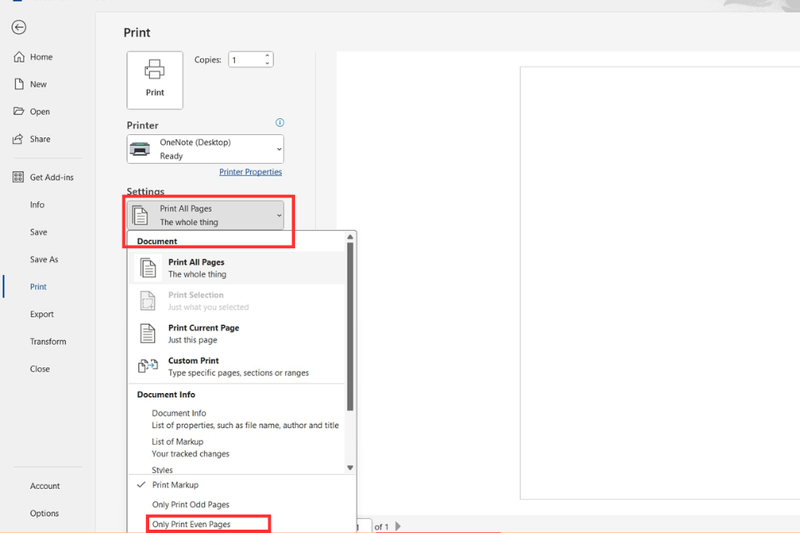Open the Account page
Viewport: 800px width, 533px height.
click(45, 486)
